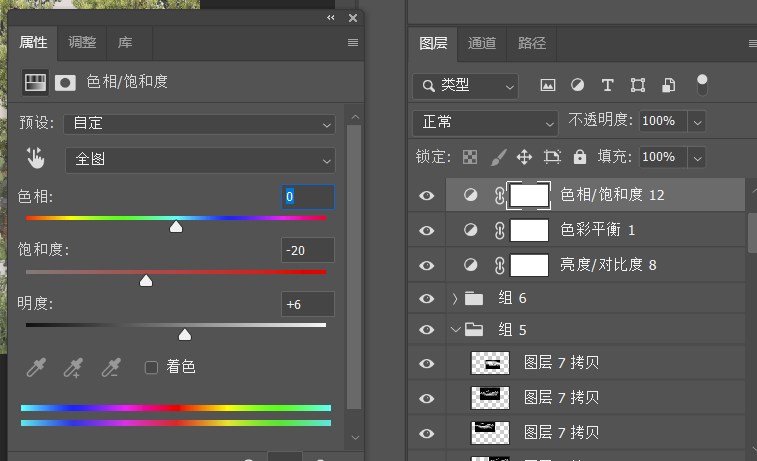Collapse the 组 5 group
The height and width of the screenshot is (461, 757).
455,330
